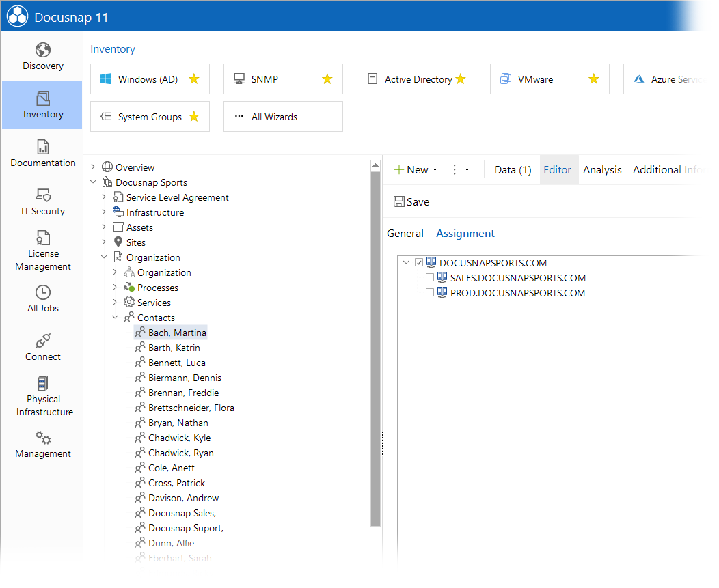Toggle the SNMP wizard favorite star
This screenshot has height=588, width=719.
(x=327, y=79)
